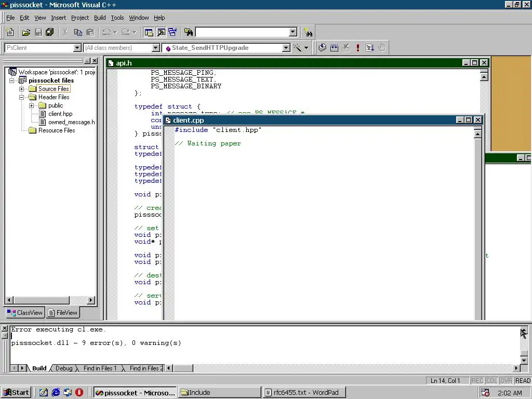Click in the Find text input field
532x399 pixels.
pos(242,32)
